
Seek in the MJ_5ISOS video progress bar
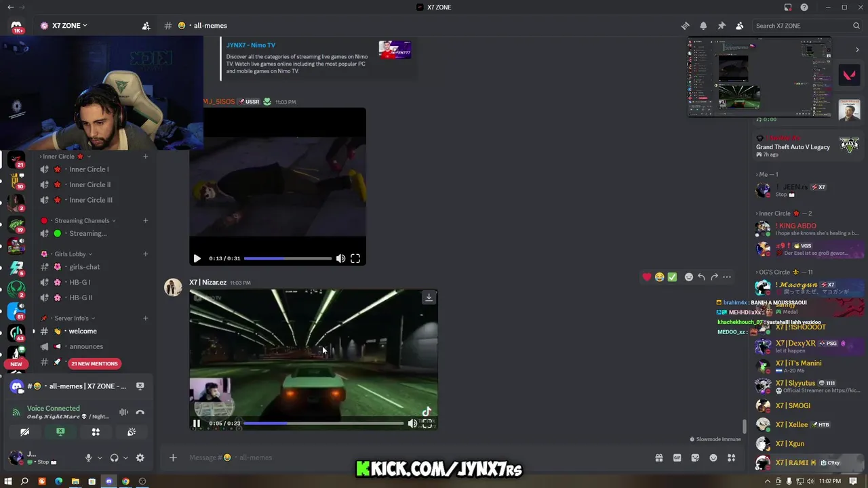[x=288, y=258]
